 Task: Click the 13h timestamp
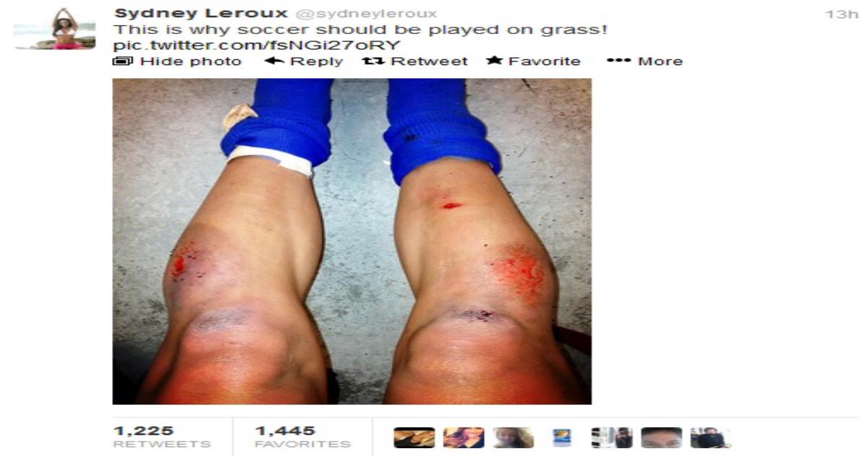(841, 14)
